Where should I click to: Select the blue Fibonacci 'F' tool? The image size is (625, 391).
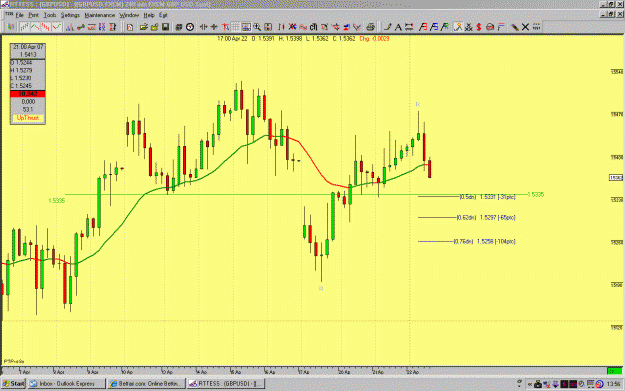(x=434, y=27)
